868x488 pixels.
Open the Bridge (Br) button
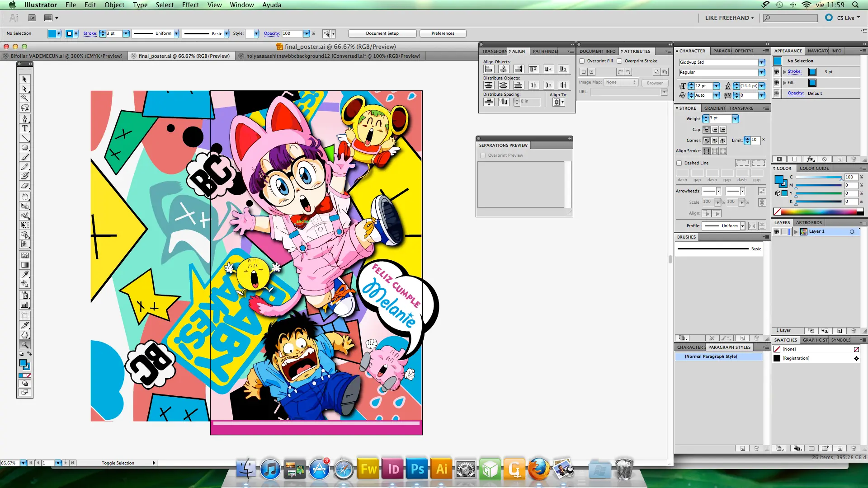click(x=32, y=18)
